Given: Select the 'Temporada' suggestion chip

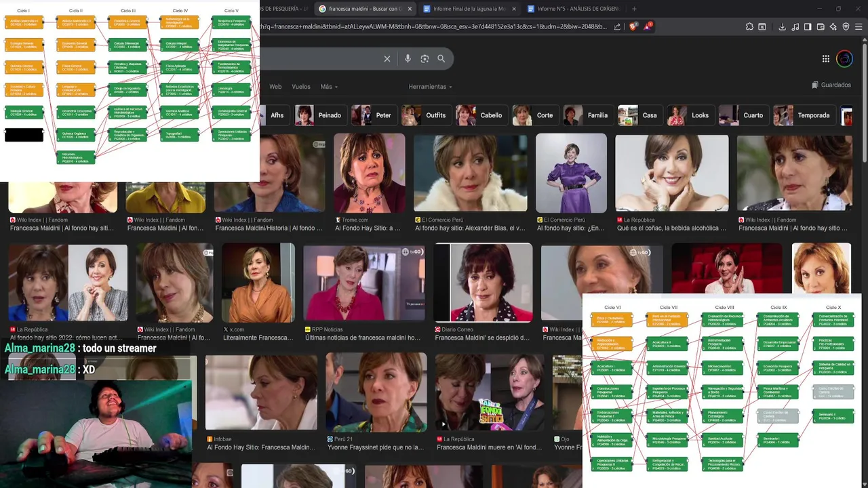Looking at the screenshot, I should click(x=804, y=115).
